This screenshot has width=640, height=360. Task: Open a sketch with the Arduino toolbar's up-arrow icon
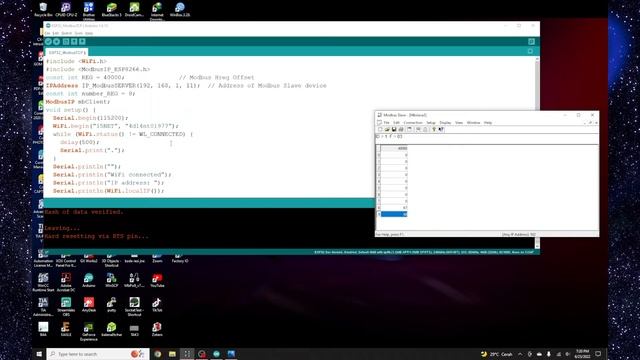click(x=74, y=42)
